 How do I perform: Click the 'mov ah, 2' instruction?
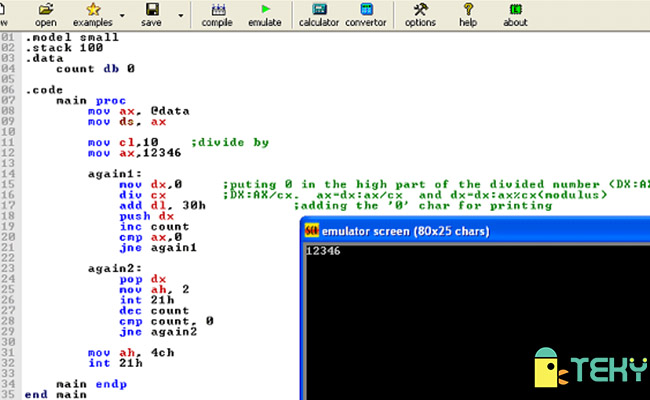point(154,290)
